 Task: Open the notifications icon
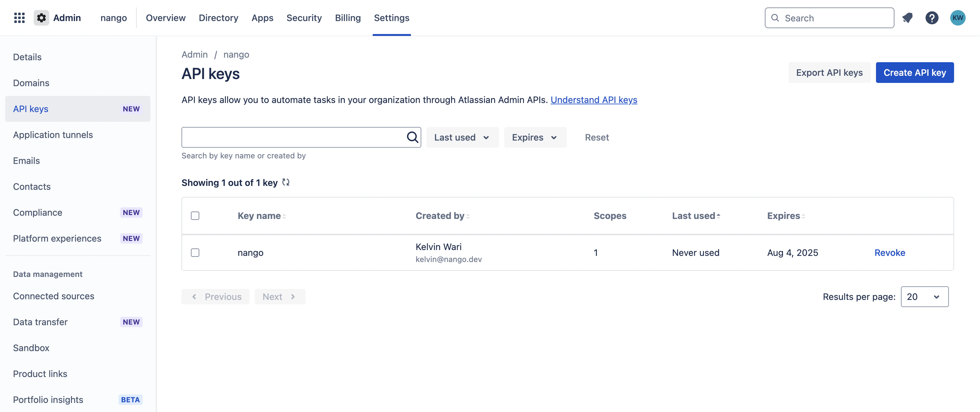[x=907, y=18]
